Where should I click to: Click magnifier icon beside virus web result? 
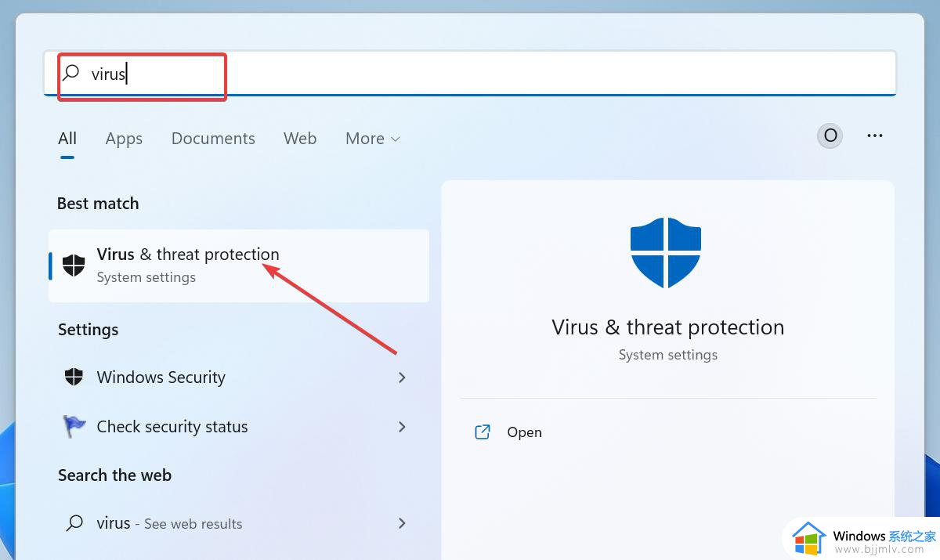point(74,523)
